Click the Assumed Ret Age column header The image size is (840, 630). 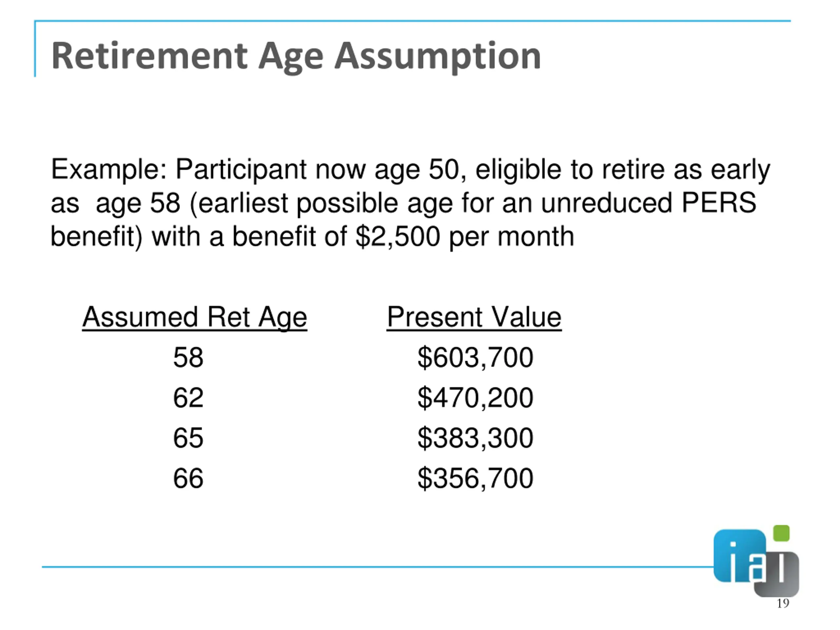click(x=195, y=317)
